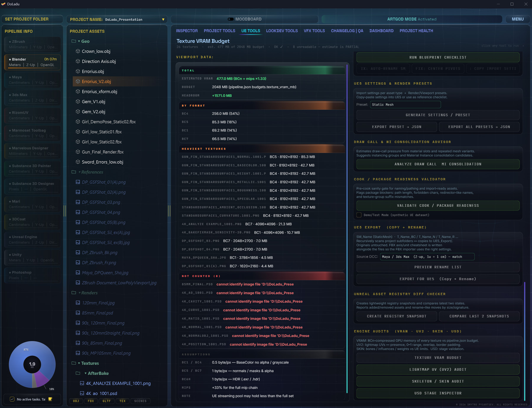
Task: Open the Dashboard tab
Action: point(381,31)
